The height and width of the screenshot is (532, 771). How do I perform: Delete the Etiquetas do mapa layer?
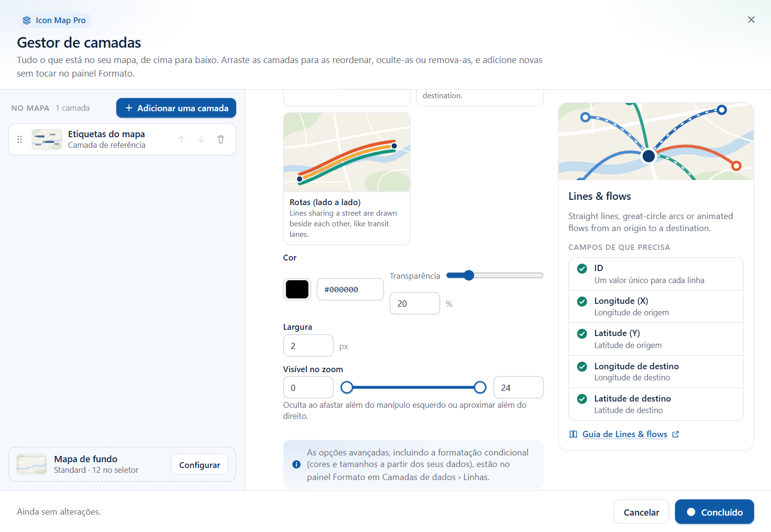pyautogui.click(x=221, y=140)
